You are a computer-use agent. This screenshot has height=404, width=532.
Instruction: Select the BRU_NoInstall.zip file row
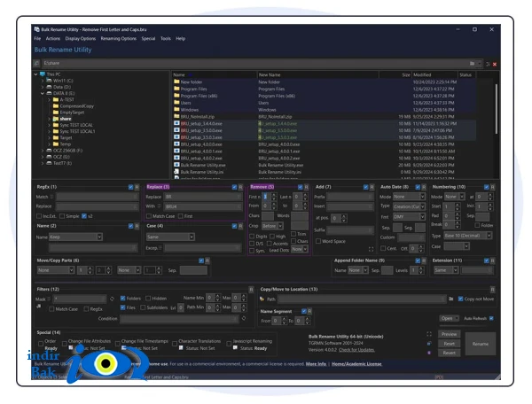(x=324, y=117)
